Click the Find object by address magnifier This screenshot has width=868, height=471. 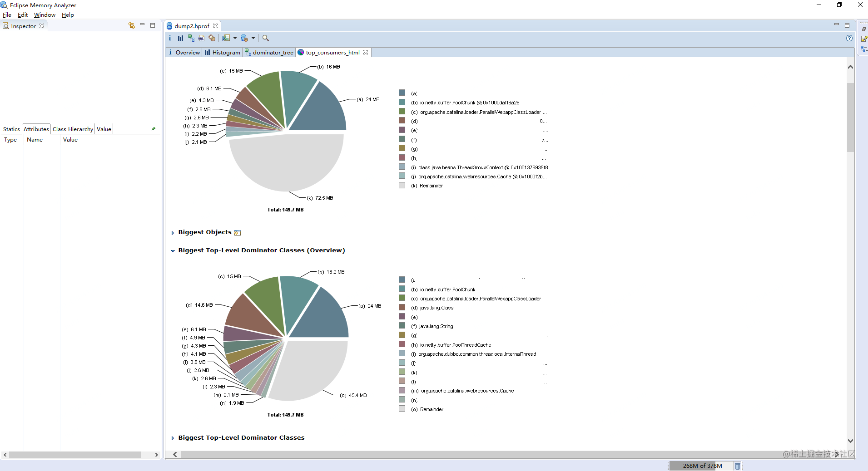(266, 38)
